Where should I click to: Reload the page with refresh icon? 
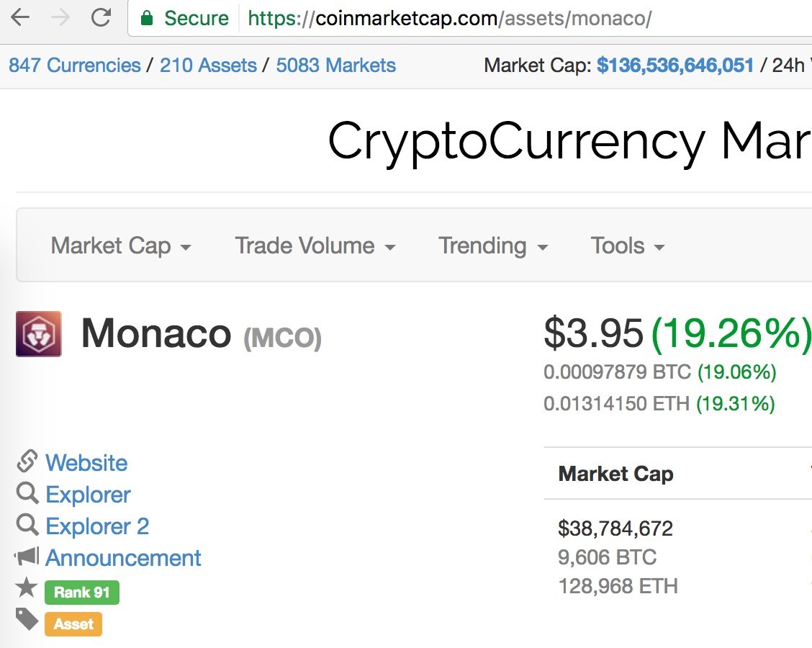point(101,17)
